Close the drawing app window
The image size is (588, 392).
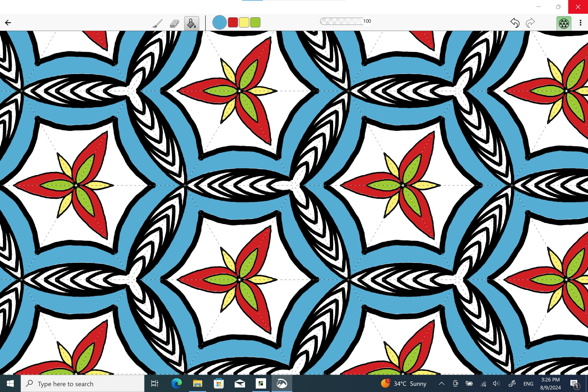[x=578, y=7]
